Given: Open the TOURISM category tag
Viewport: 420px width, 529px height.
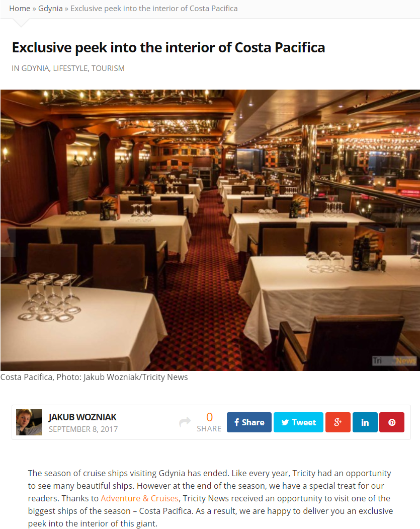Looking at the screenshot, I should click(108, 68).
